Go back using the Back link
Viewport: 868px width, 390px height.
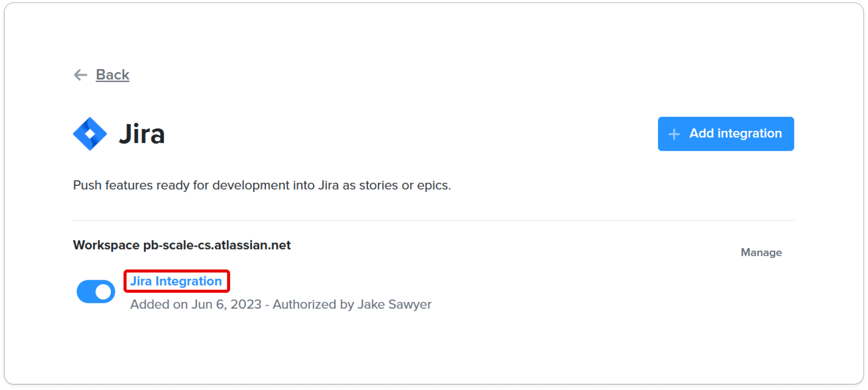(x=112, y=74)
